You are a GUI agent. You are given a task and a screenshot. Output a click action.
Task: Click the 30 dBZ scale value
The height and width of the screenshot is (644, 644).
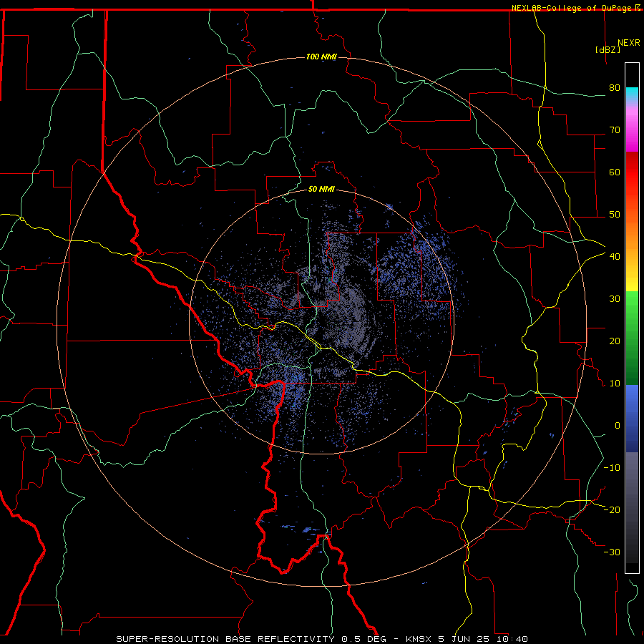615,298
